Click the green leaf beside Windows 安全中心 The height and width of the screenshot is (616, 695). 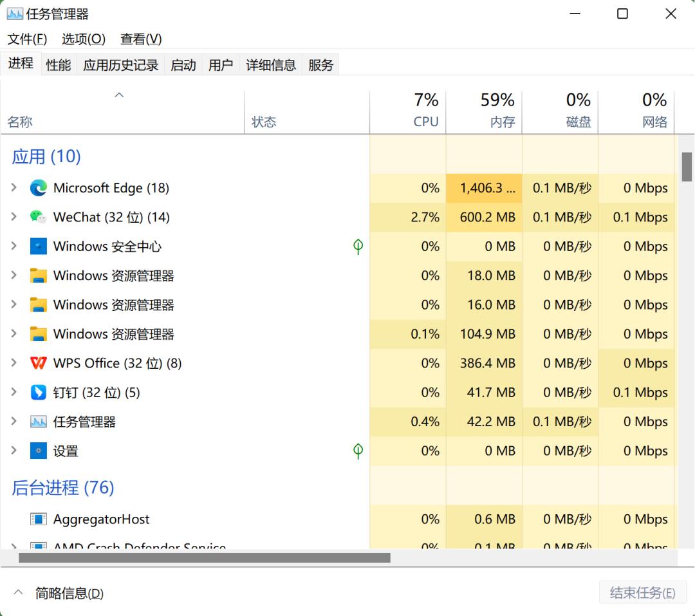click(x=358, y=246)
